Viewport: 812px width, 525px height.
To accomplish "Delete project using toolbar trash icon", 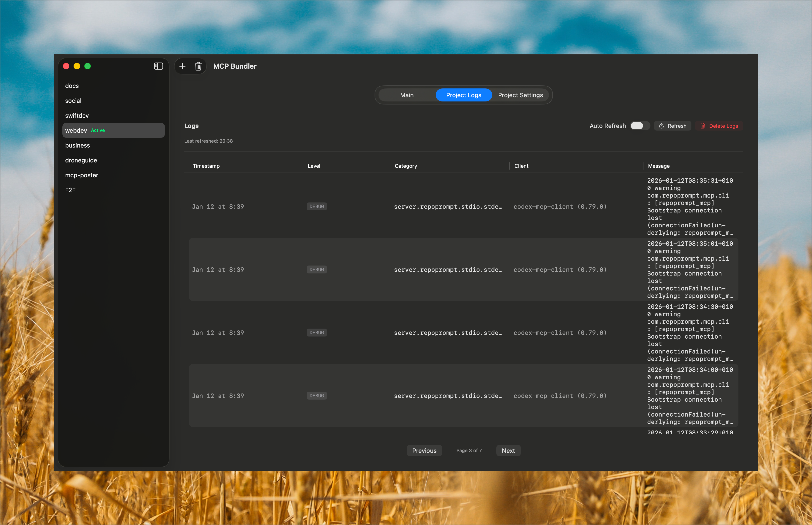I will [x=198, y=66].
